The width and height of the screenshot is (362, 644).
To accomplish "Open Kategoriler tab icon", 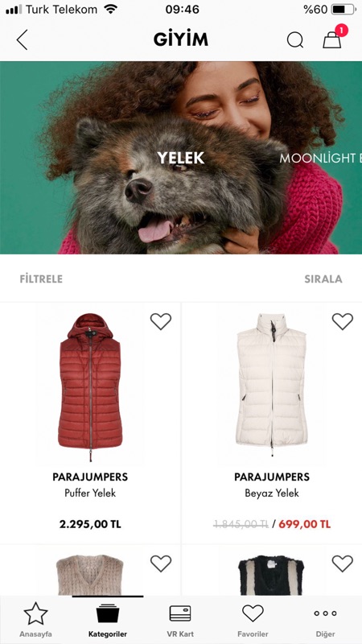I will 108,613.
